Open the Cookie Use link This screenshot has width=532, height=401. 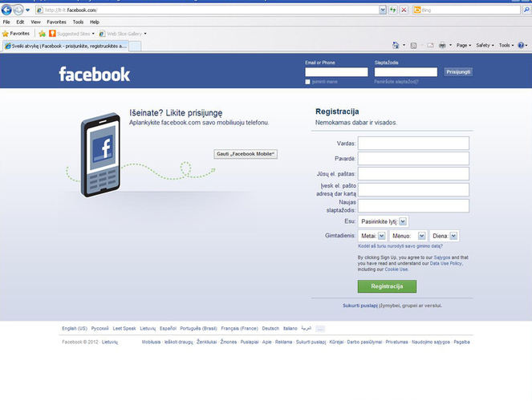pyautogui.click(x=396, y=269)
